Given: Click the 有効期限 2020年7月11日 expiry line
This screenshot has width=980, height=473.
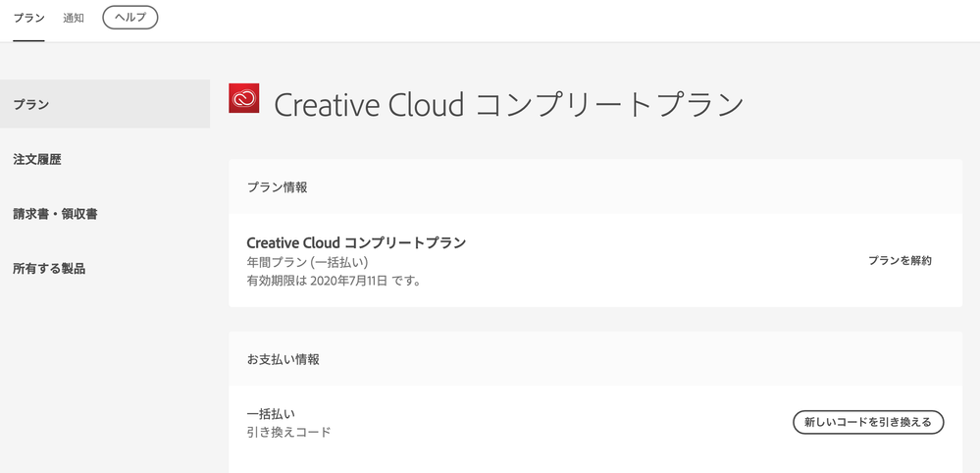Looking at the screenshot, I should 334,282.
